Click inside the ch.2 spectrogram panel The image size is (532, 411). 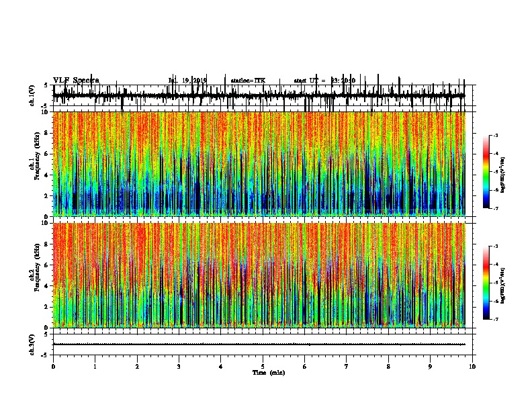(x=259, y=275)
